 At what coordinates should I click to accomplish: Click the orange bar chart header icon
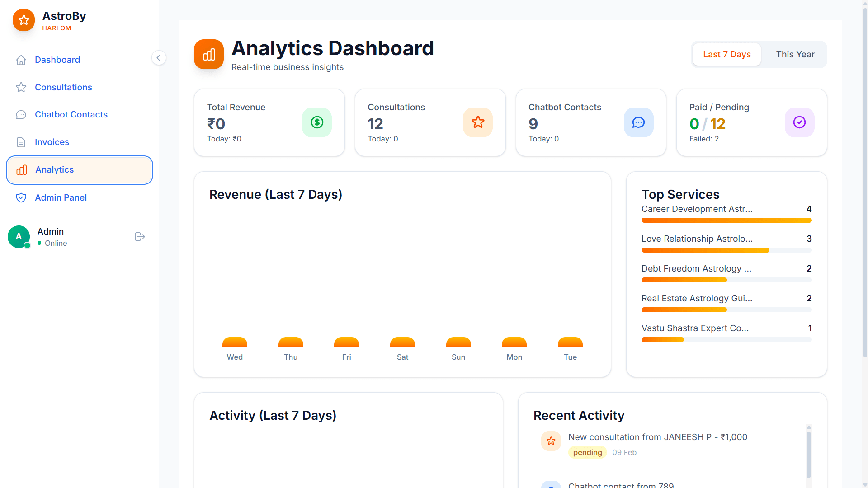(209, 55)
